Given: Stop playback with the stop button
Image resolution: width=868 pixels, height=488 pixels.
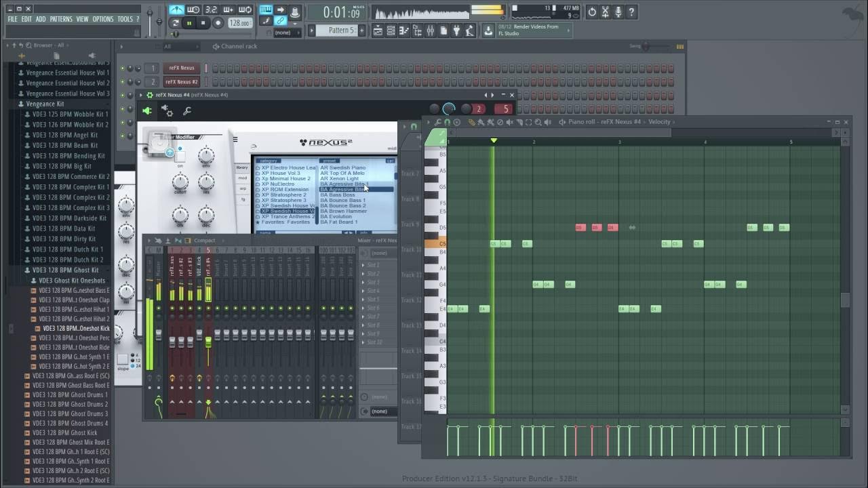Looking at the screenshot, I should [x=203, y=23].
